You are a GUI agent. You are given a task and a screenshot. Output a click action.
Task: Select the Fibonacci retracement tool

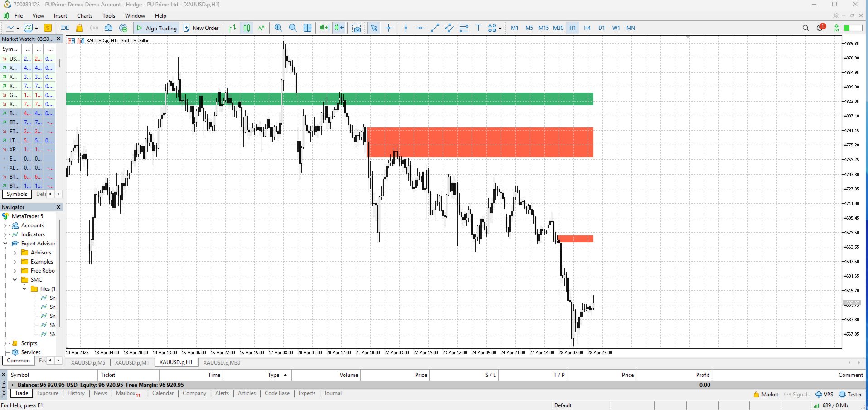pos(464,28)
